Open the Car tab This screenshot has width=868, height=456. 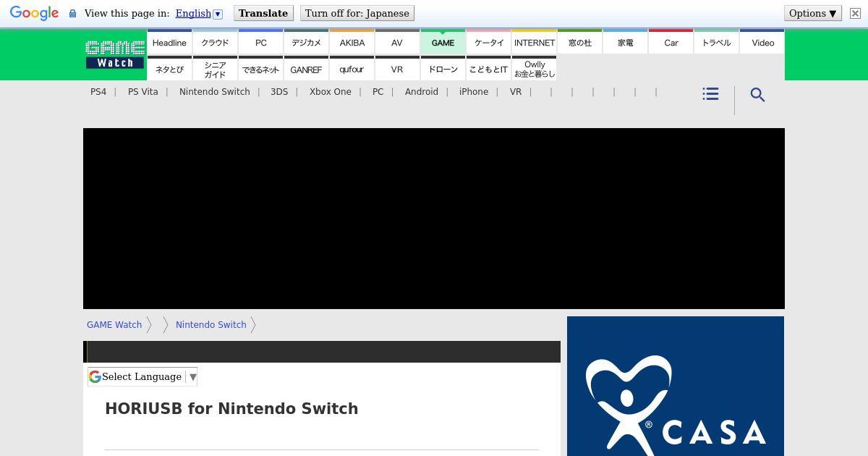point(671,43)
